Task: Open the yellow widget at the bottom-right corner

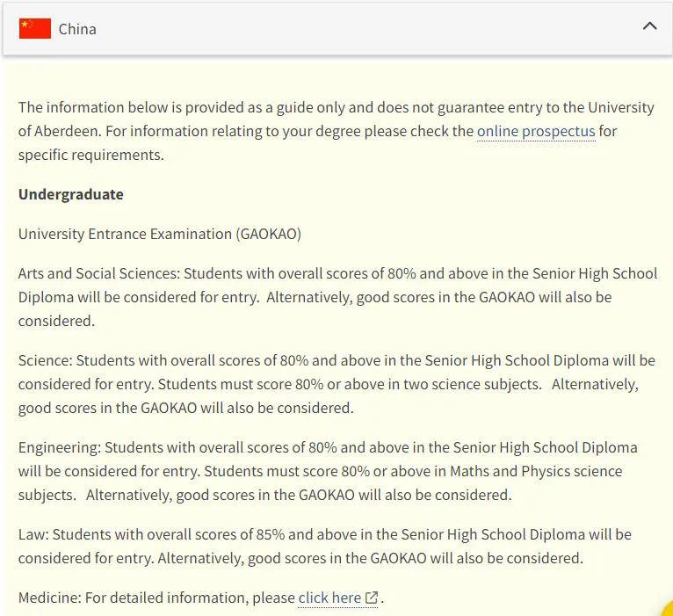Action: [667, 610]
